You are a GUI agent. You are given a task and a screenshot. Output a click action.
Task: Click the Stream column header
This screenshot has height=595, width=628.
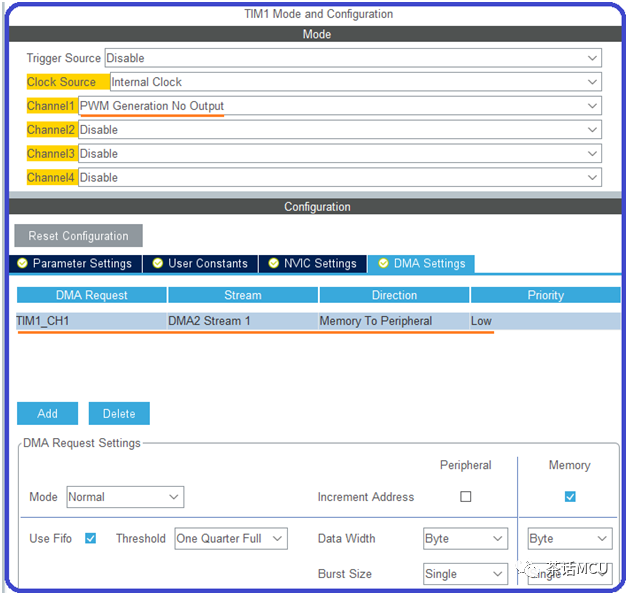tap(243, 295)
